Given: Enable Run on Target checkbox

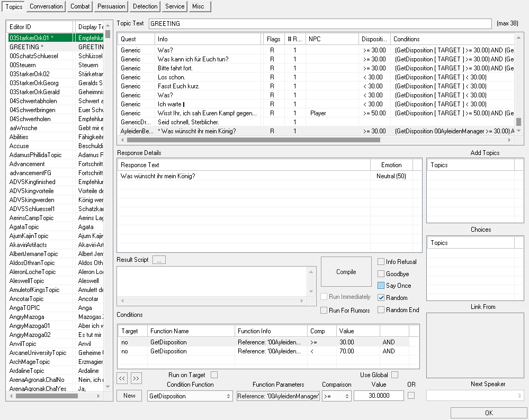Looking at the screenshot, I should coord(214,375).
